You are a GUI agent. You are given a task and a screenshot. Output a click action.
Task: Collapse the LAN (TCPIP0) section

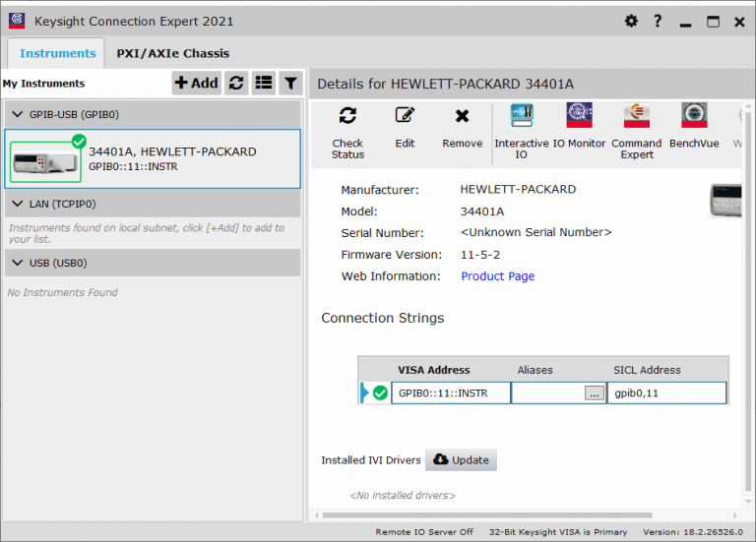(18, 205)
